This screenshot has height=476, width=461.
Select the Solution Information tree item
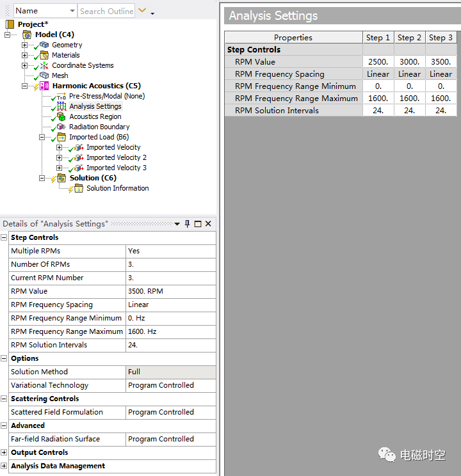click(x=118, y=188)
